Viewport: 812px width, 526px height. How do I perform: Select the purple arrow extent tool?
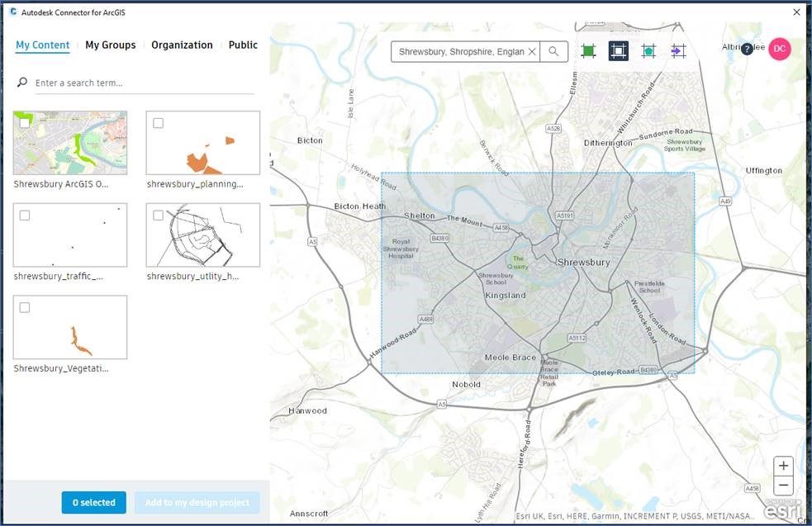pyautogui.click(x=678, y=50)
